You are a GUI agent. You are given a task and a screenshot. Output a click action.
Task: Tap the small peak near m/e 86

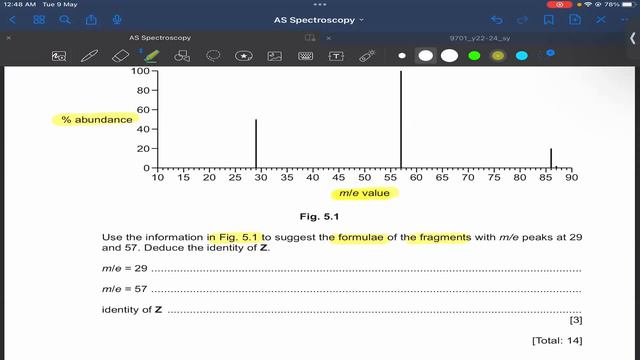pos(551,158)
